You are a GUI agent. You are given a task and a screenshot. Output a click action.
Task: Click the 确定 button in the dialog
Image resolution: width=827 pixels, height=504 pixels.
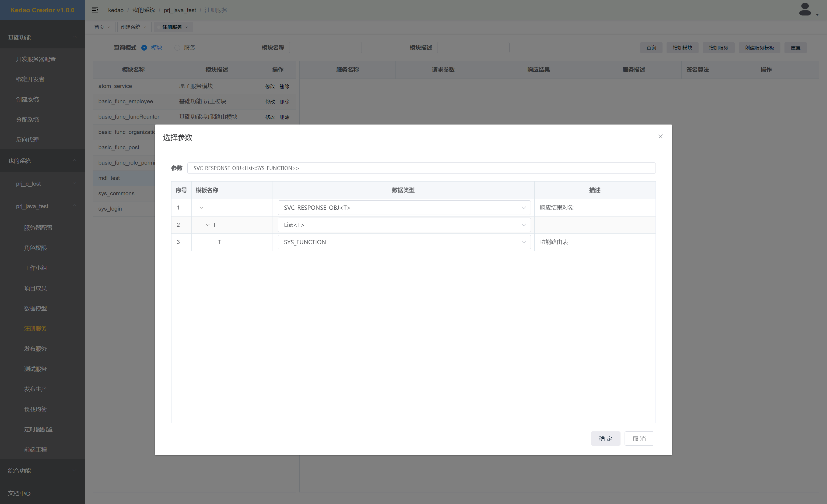pos(605,438)
